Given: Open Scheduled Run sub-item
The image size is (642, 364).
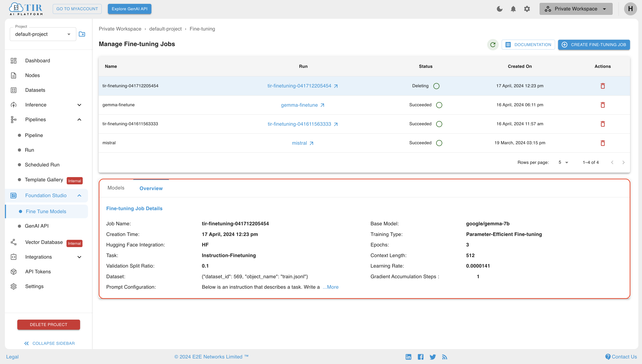Looking at the screenshot, I should pyautogui.click(x=42, y=165).
